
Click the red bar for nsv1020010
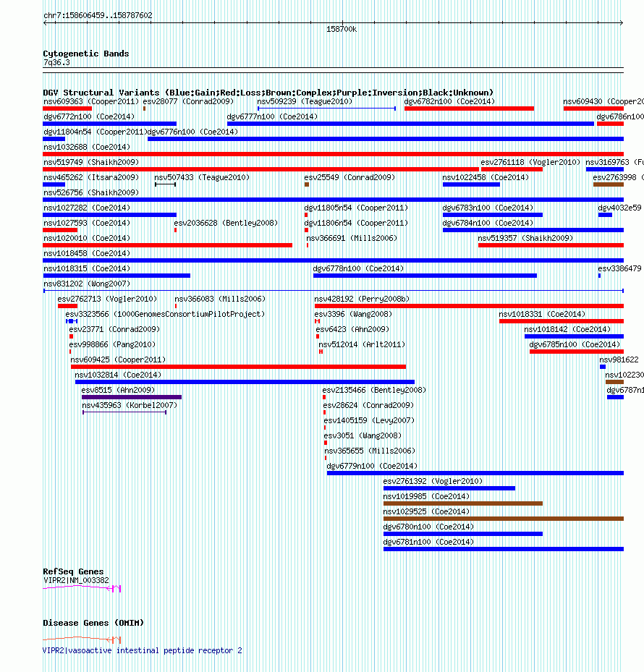point(168,245)
